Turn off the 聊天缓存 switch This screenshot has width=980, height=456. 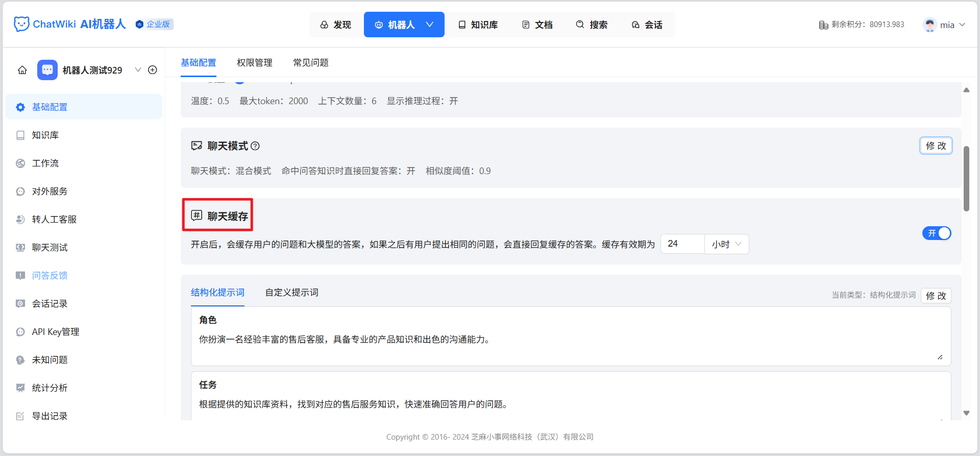[937, 233]
